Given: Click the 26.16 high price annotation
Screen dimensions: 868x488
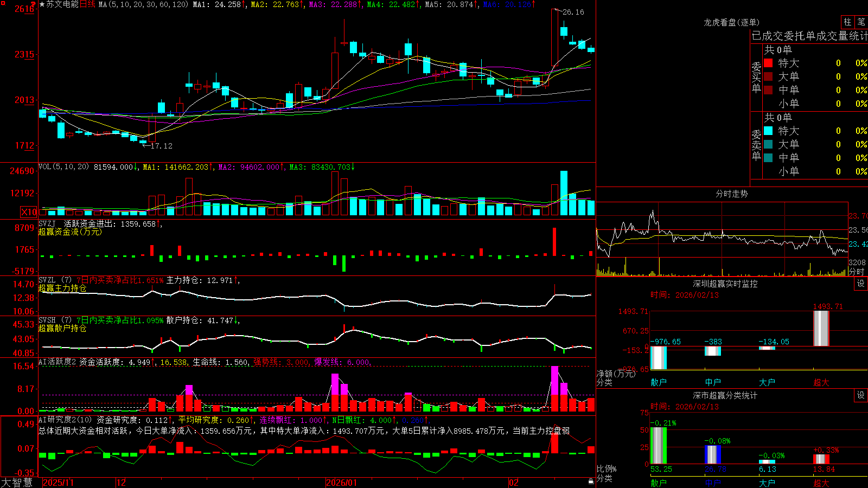Looking at the screenshot, I should pos(573,12).
